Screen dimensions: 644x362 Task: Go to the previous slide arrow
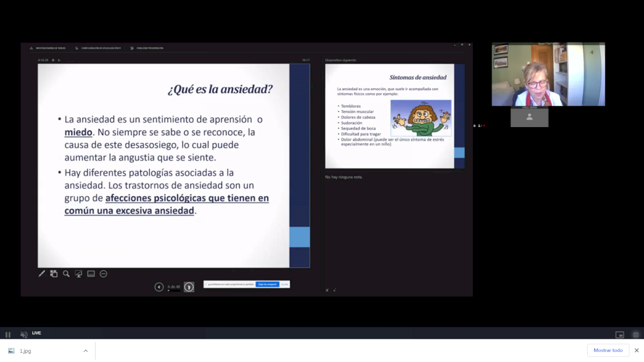[159, 287]
